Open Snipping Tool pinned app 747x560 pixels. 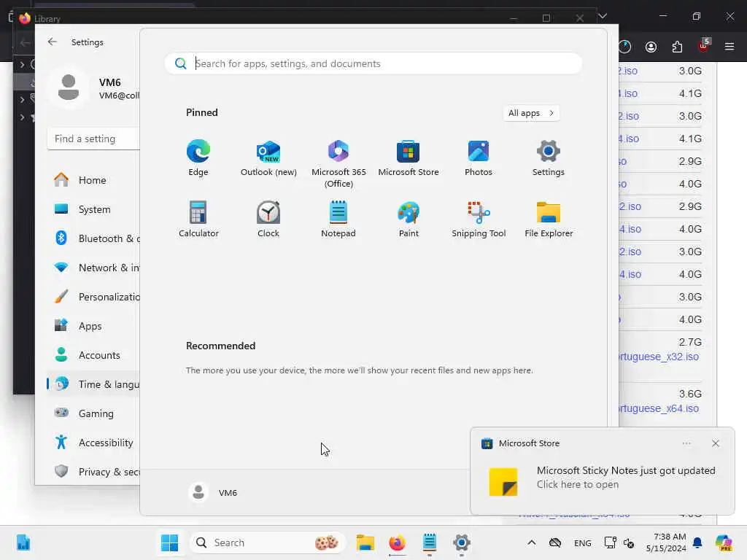tap(479, 219)
